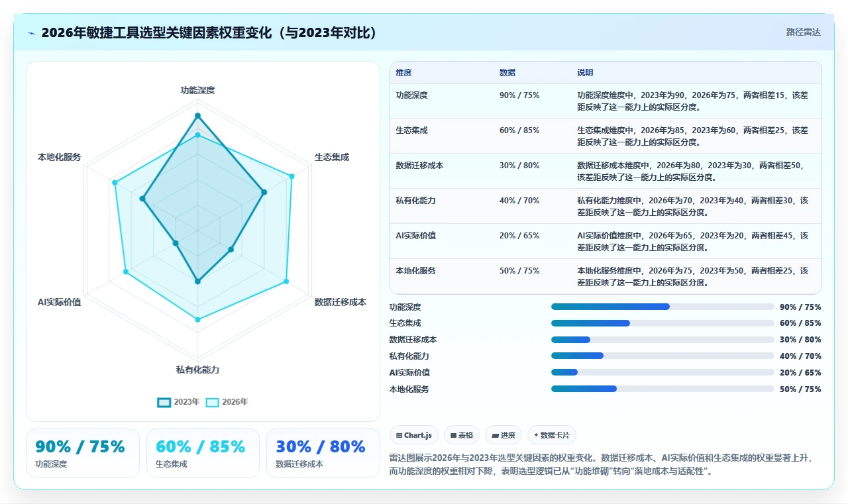Click the 本地化服务 progress bar
The width and height of the screenshot is (848, 504).
[x=662, y=389]
